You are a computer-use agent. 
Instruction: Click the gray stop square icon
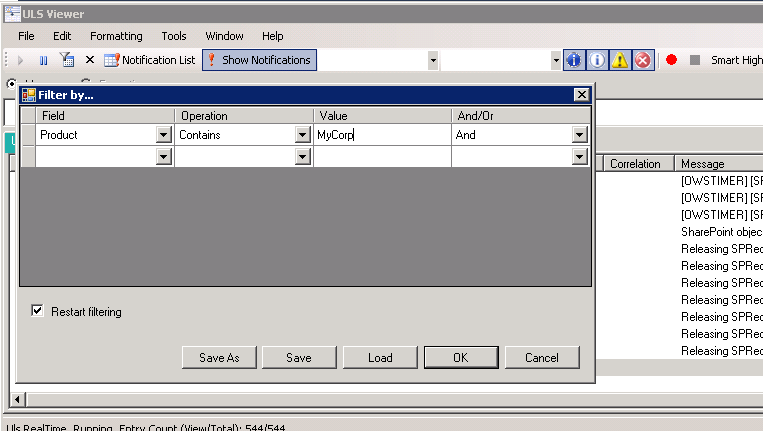(695, 60)
